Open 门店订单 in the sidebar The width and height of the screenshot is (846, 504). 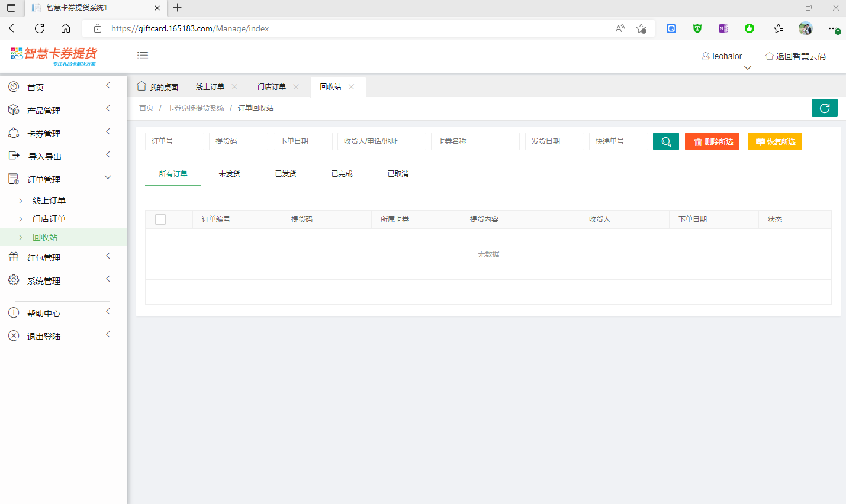49,219
